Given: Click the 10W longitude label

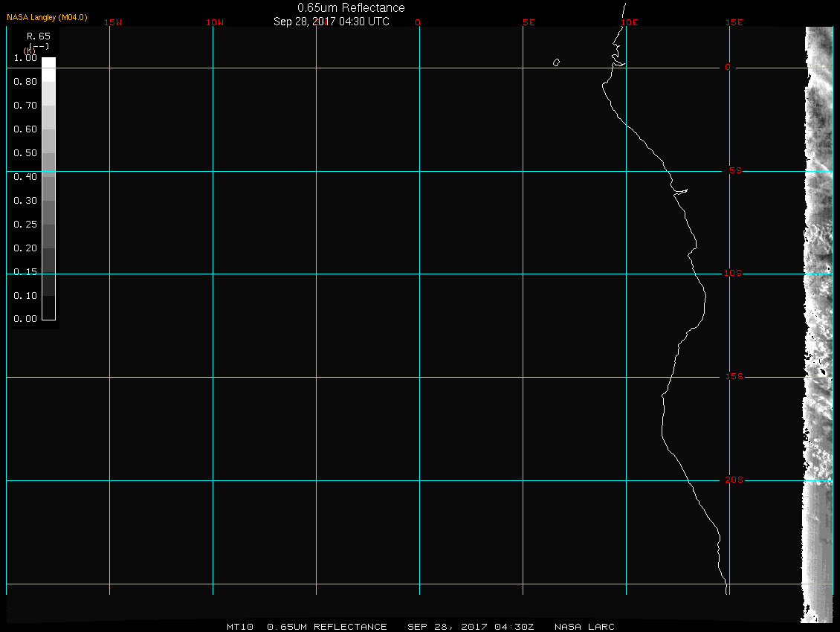Looking at the screenshot, I should click(x=215, y=22).
